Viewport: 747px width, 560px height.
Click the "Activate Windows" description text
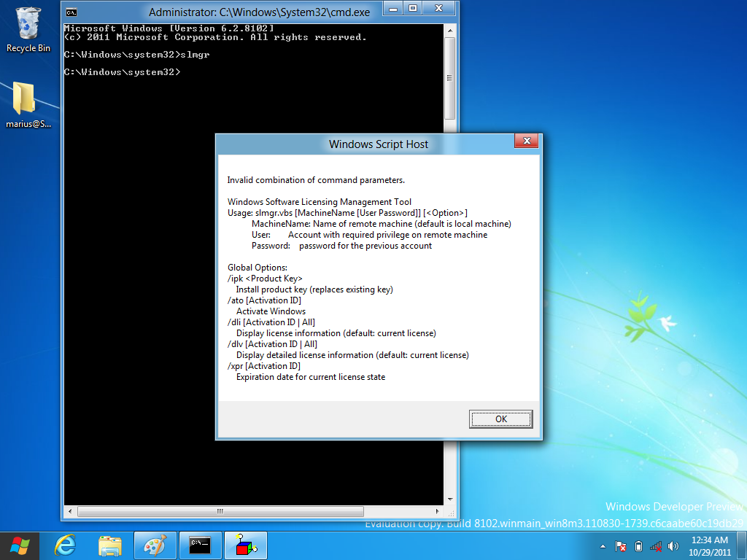(271, 311)
